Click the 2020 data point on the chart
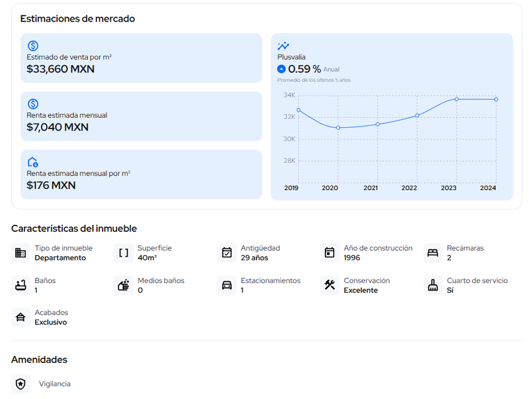This screenshot has height=399, width=532. [338, 127]
